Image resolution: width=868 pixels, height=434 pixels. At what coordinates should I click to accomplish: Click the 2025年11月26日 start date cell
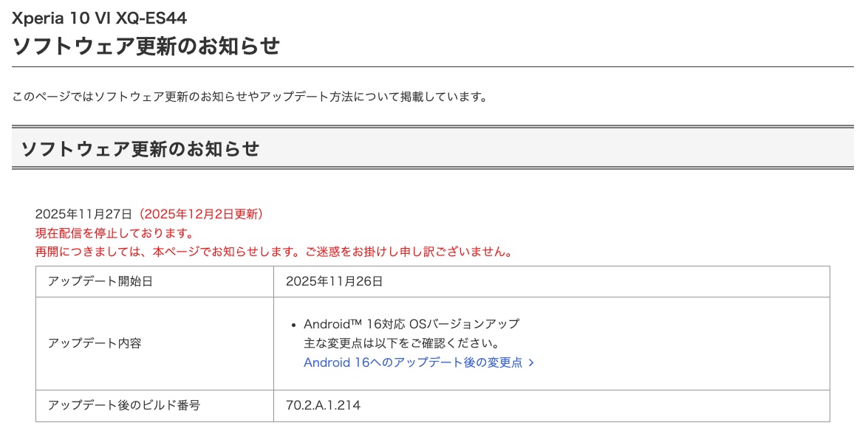[334, 281]
